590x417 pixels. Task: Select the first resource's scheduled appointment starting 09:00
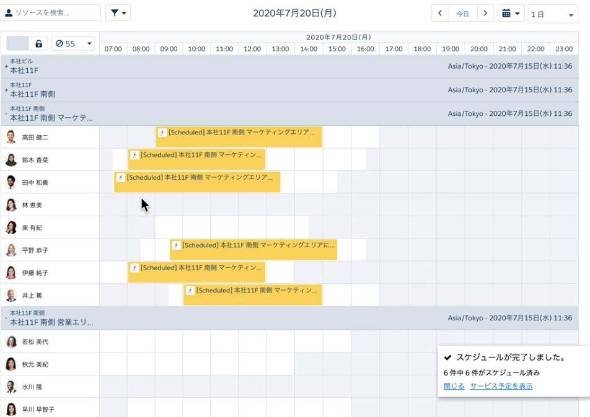[x=239, y=137]
